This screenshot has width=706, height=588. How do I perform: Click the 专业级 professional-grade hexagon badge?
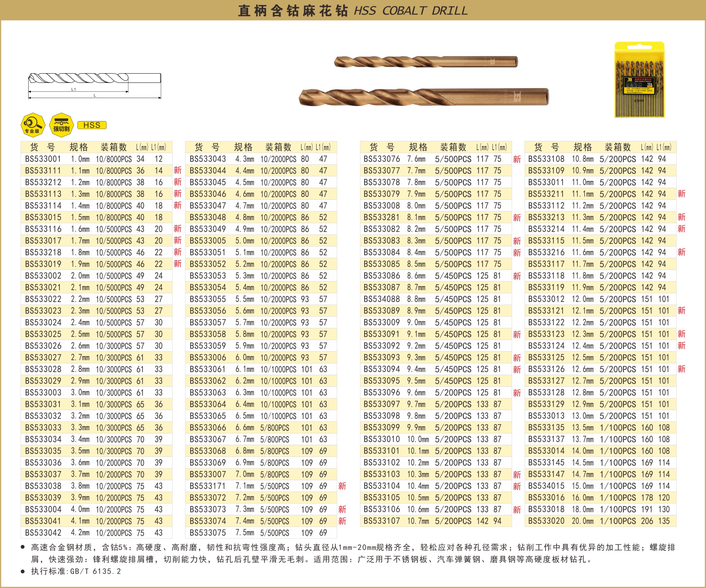(32, 125)
